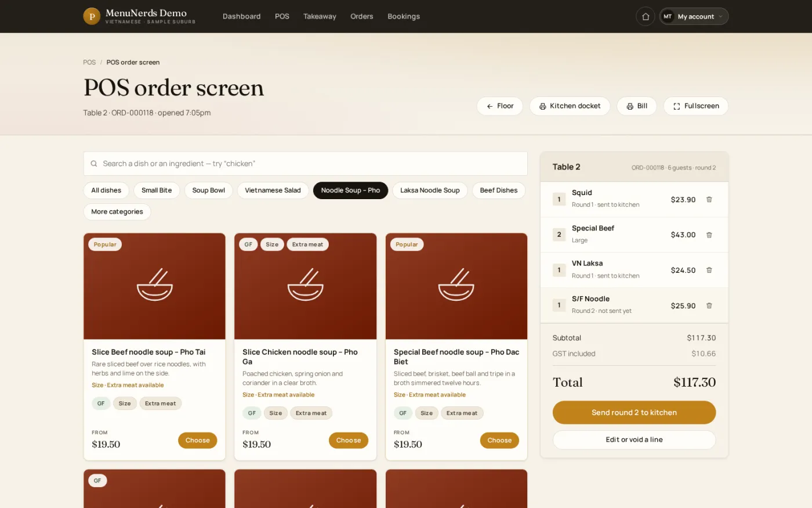Screen dimensions: 812x508
Task: Open the Bill button
Action: coord(637,106)
